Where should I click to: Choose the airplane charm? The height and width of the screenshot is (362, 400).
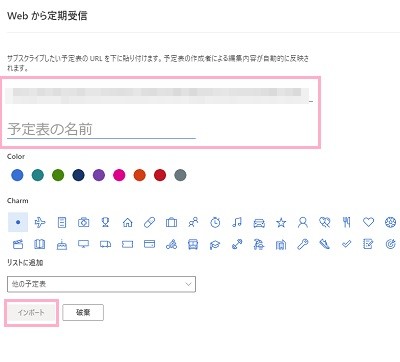[x=40, y=222]
